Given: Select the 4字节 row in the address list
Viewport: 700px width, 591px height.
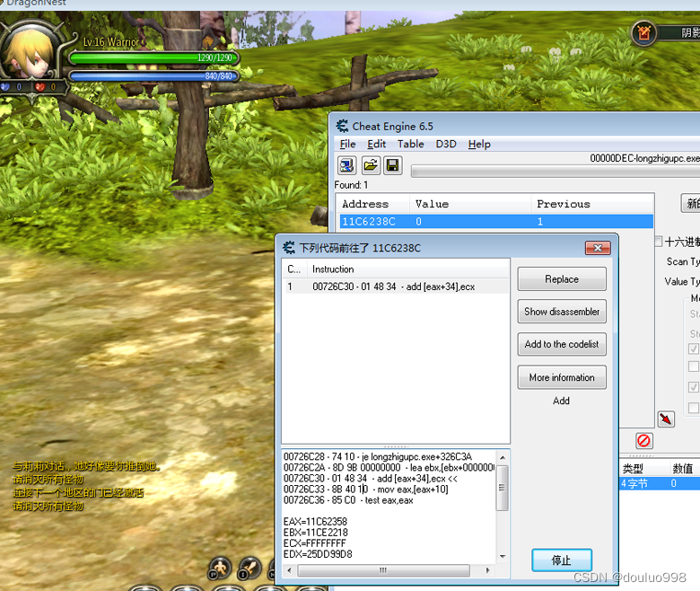Looking at the screenshot, I should (x=660, y=483).
